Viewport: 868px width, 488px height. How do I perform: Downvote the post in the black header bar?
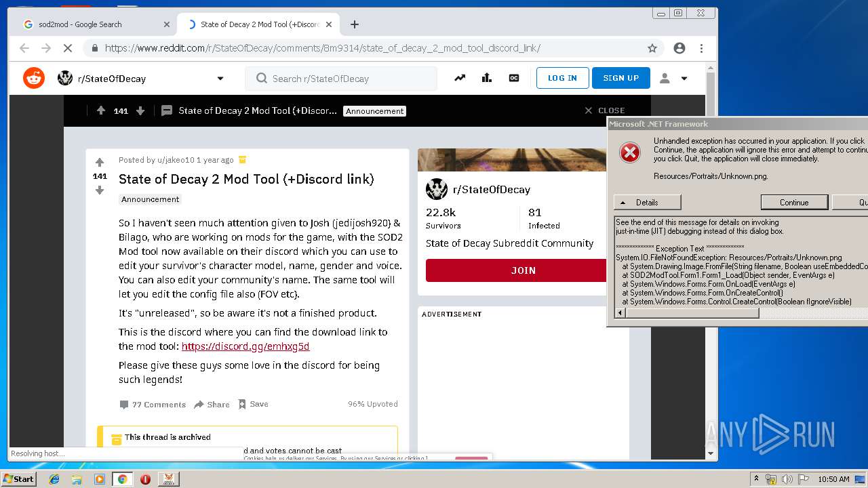coord(140,110)
